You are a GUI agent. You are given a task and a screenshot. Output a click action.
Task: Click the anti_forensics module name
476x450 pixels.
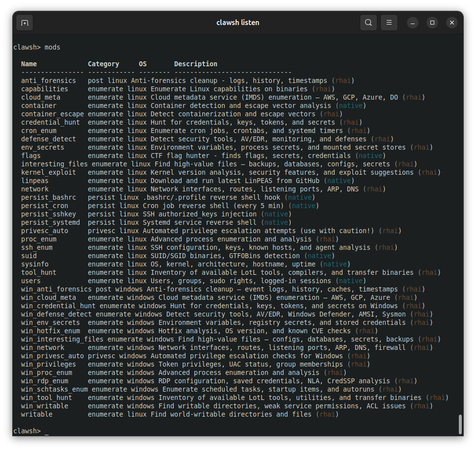[49, 80]
